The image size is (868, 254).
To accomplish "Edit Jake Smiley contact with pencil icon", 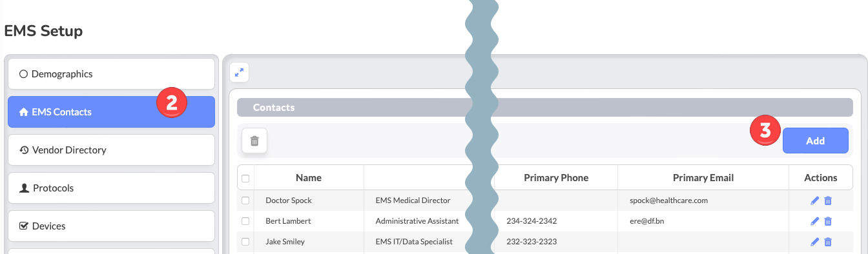I will 814,242.
